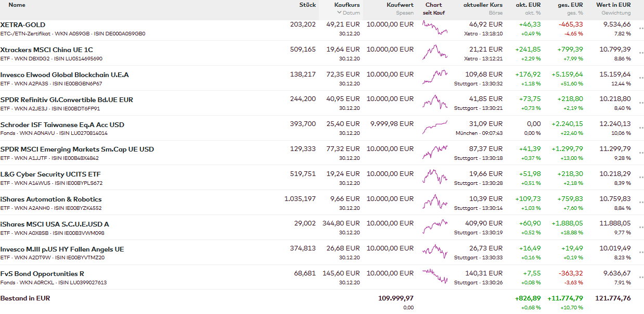Open the Invesco M.III p.US HY Fallen Angels link

pos(62,249)
